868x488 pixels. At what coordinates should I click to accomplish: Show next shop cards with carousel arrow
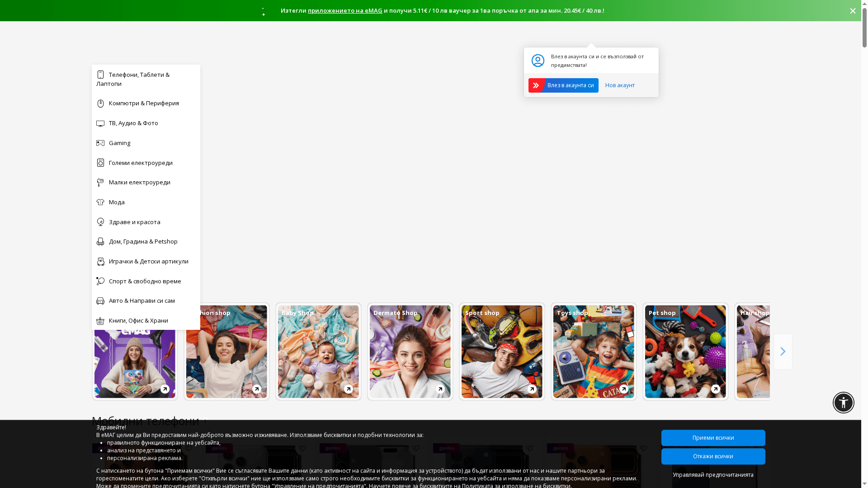[x=783, y=352]
